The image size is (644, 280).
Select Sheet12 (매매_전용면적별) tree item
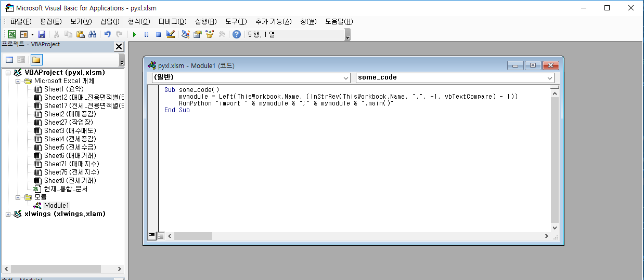tap(84, 98)
